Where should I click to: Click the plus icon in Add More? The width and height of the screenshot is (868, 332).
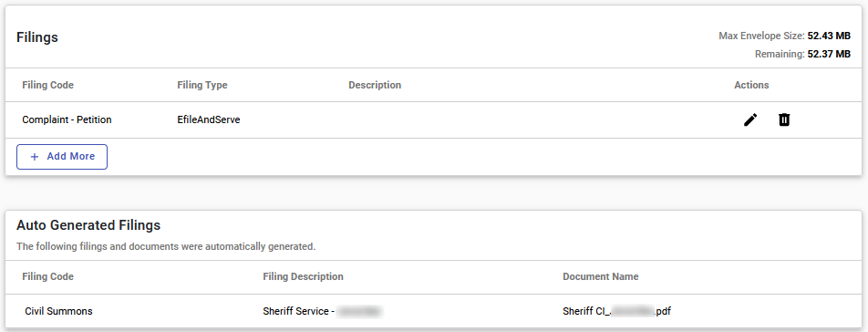pos(35,157)
